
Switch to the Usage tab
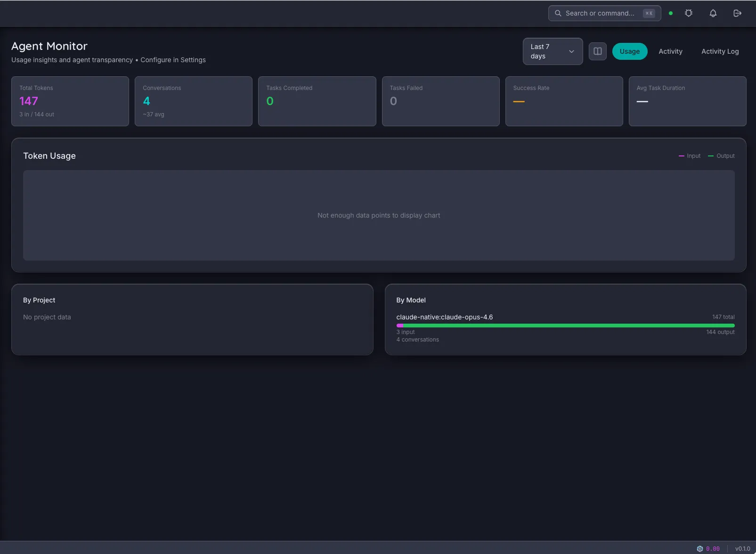[x=630, y=51]
